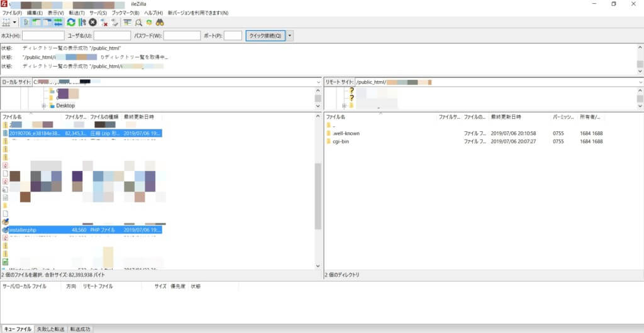Image resolution: width=644 pixels, height=333 pixels.
Task: Open quickconnect history dropdown arrow
Action: coord(290,36)
